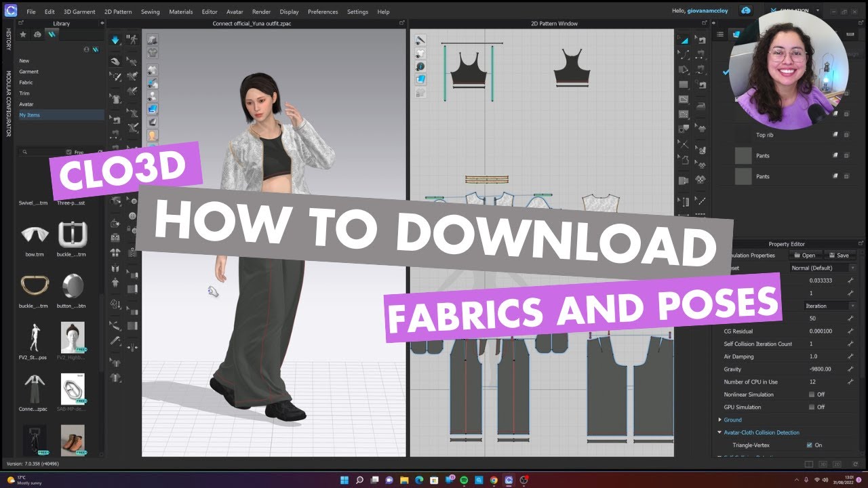Select the Select/Move hand tool
The image size is (868, 488).
pyautogui.click(x=116, y=62)
